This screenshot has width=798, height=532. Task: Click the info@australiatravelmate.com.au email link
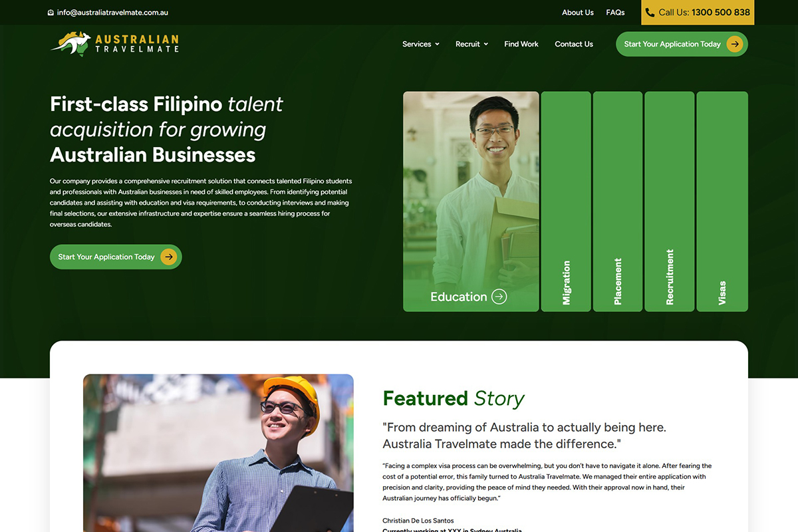[x=112, y=13]
